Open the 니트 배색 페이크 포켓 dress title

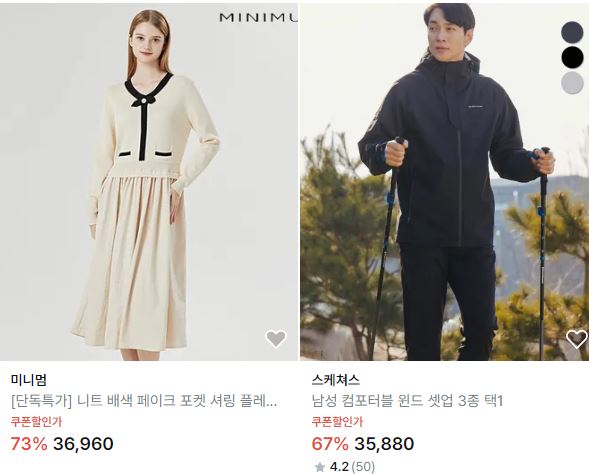click(144, 401)
